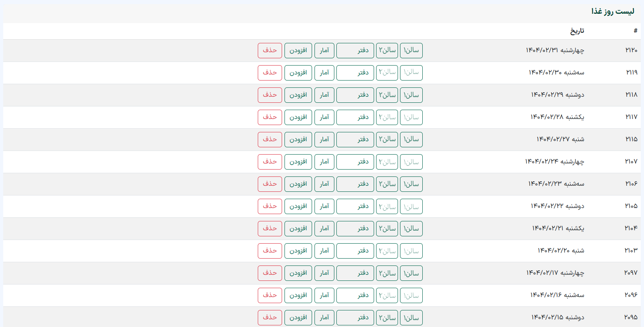Viewport: 644px width, 327px height.
Task: Click دفتر in row ۲۱۱۸
Action: tap(355, 95)
